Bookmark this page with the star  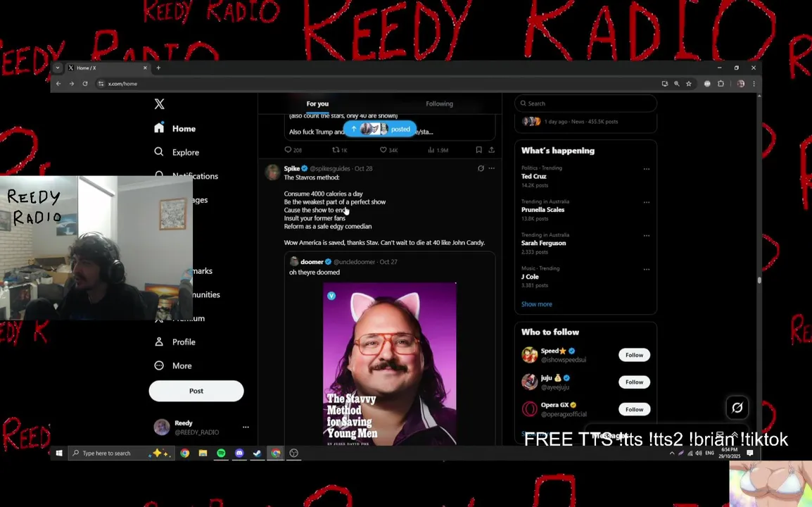[689, 84]
